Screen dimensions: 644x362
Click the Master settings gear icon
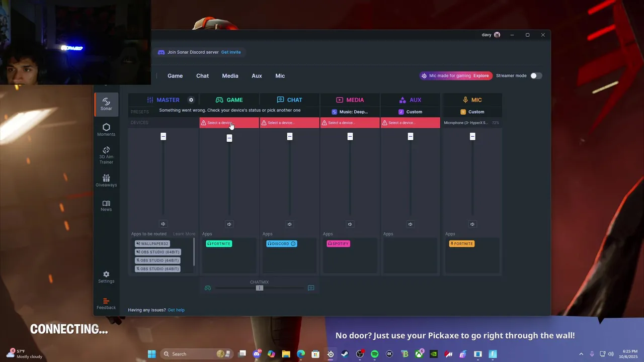click(191, 100)
